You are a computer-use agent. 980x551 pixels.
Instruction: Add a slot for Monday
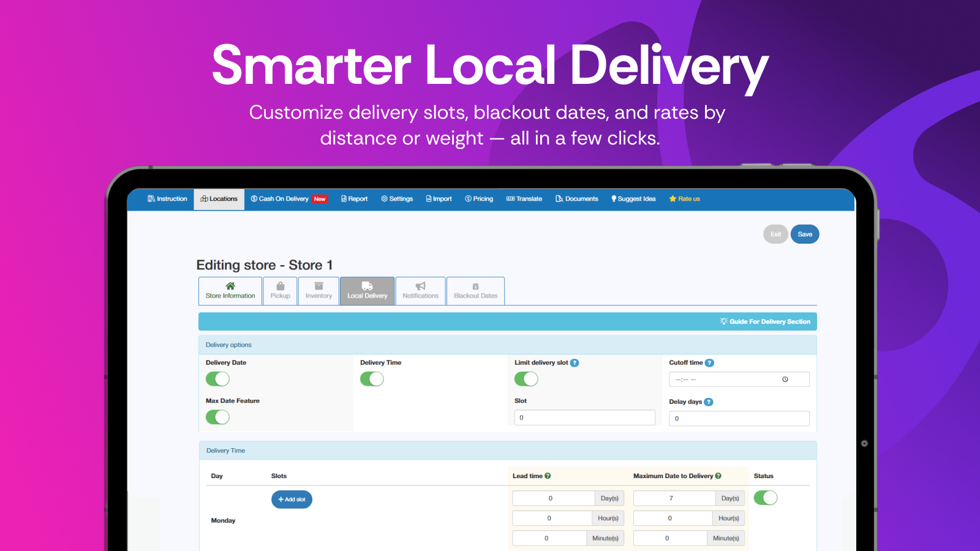pyautogui.click(x=292, y=500)
